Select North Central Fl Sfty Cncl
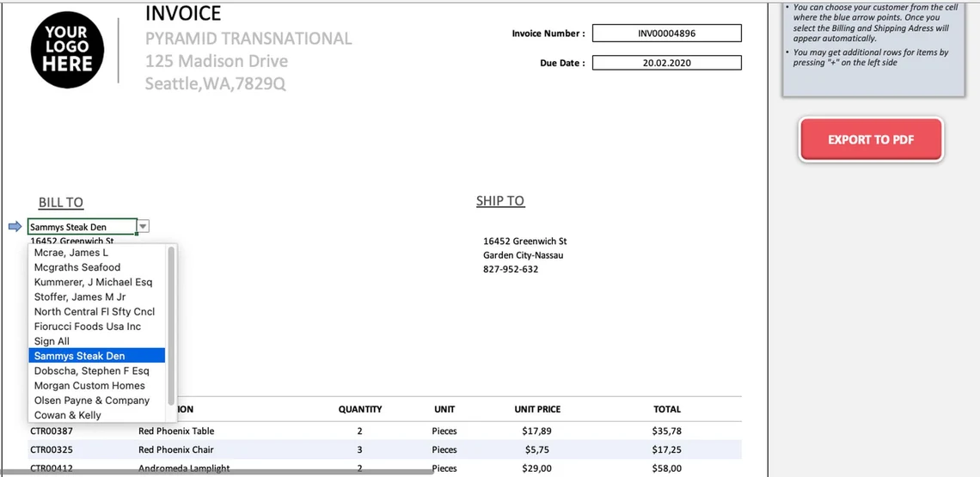Viewport: 980px width, 477px height. point(95,311)
